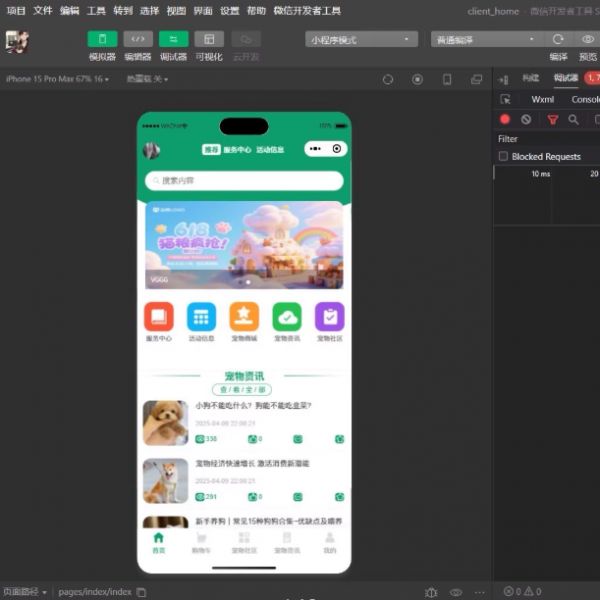Click the mini program profile avatar

(151, 150)
